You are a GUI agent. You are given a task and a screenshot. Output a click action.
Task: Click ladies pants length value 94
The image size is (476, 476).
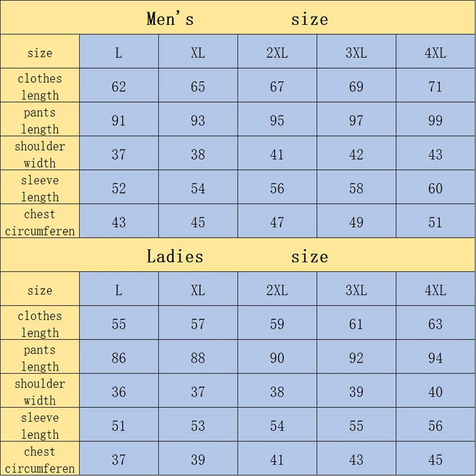tap(436, 358)
